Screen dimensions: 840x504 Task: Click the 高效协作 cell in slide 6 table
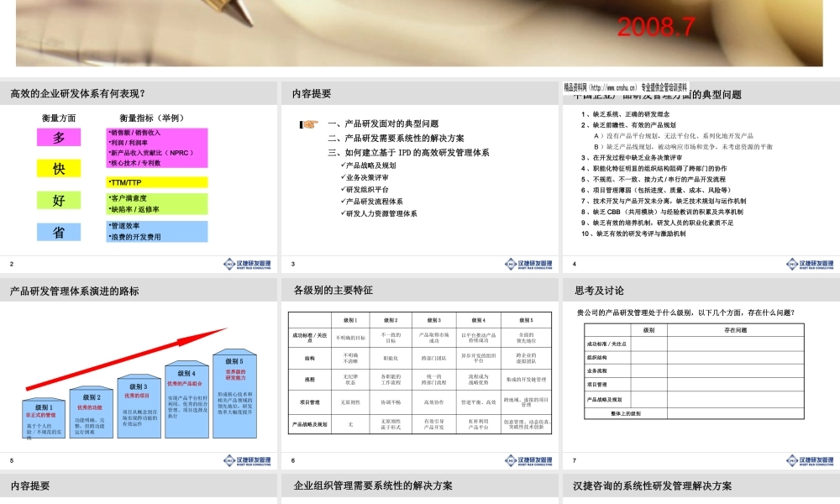point(434,402)
